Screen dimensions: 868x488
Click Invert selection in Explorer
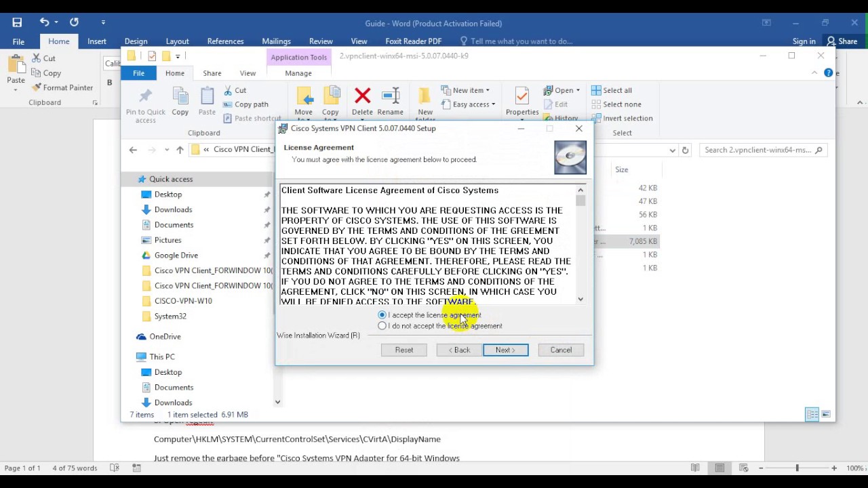(x=622, y=119)
